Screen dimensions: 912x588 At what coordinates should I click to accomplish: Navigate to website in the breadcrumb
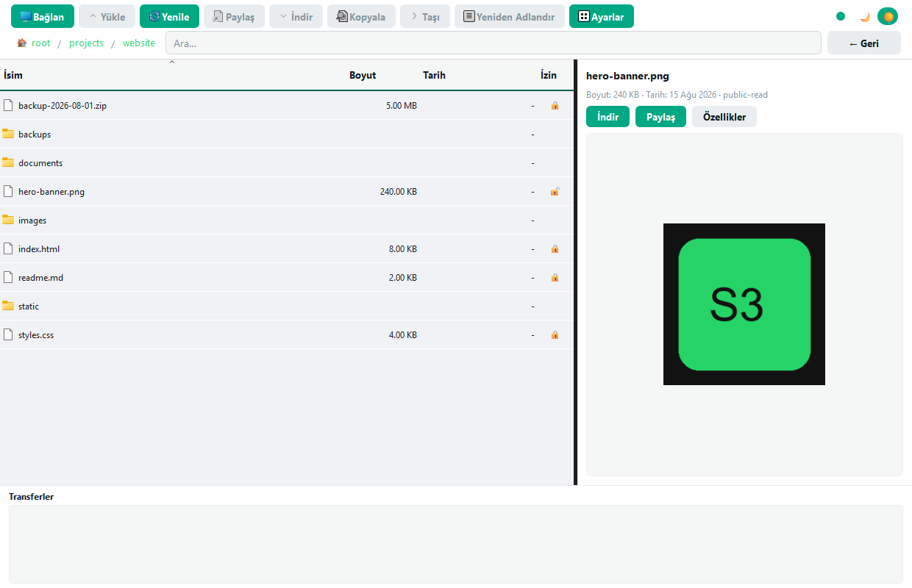(139, 43)
